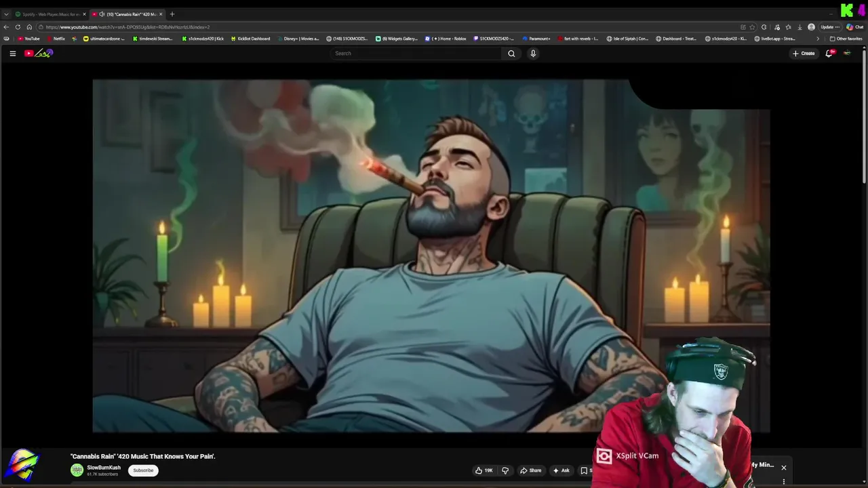Add page to favorites star
The width and height of the screenshot is (868, 488).
pyautogui.click(x=752, y=27)
